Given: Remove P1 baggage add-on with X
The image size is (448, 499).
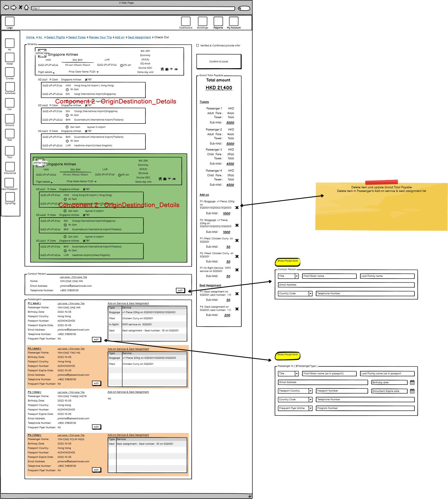Looking at the screenshot, I should pos(237,208).
